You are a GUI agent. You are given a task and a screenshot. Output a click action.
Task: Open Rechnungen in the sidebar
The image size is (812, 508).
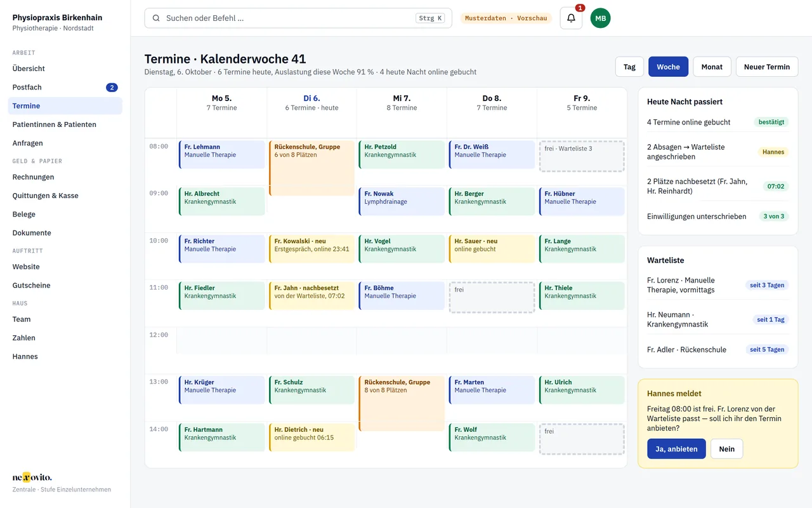click(x=65, y=177)
